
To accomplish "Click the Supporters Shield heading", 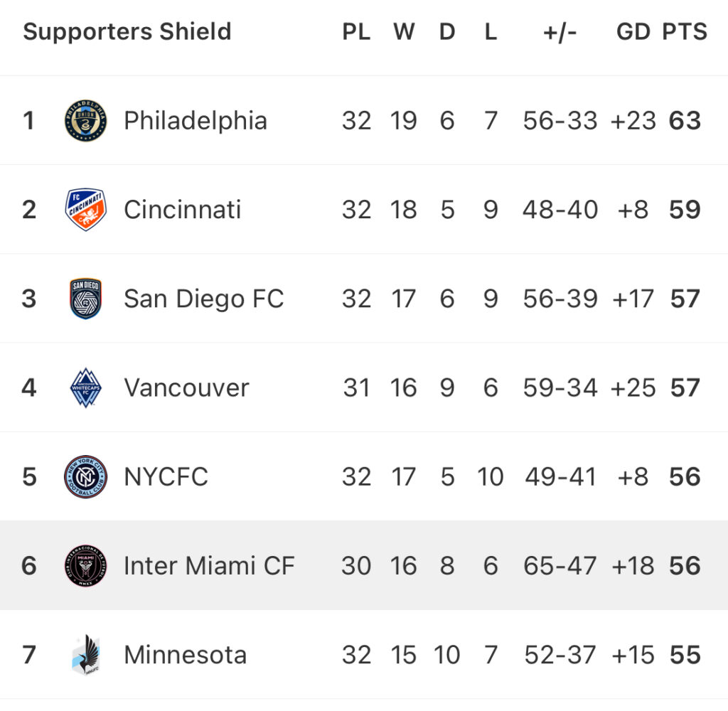I will pyautogui.click(x=127, y=32).
